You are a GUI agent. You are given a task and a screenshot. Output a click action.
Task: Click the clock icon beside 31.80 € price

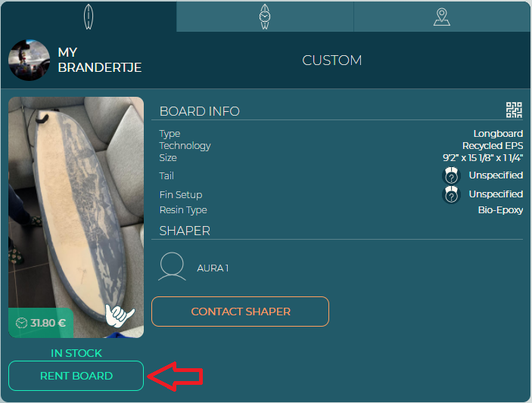(x=21, y=323)
